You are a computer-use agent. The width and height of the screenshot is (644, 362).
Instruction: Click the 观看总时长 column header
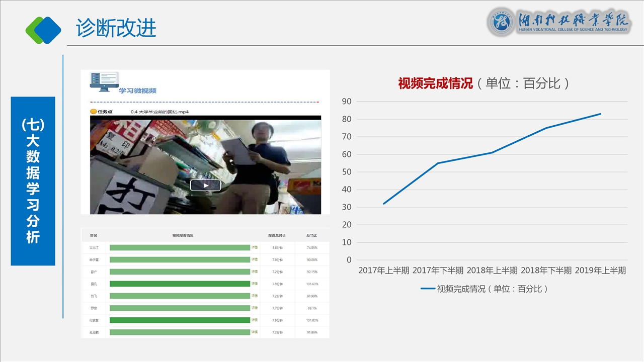pos(277,235)
